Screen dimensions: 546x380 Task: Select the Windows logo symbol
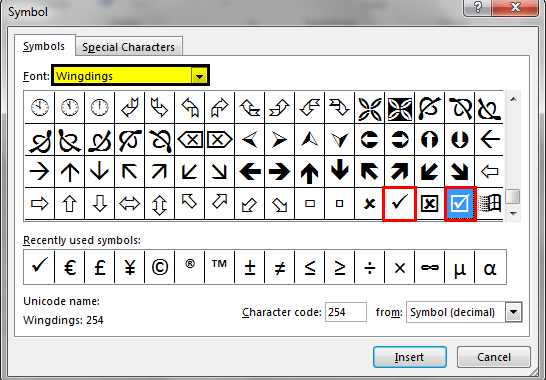[x=489, y=204]
